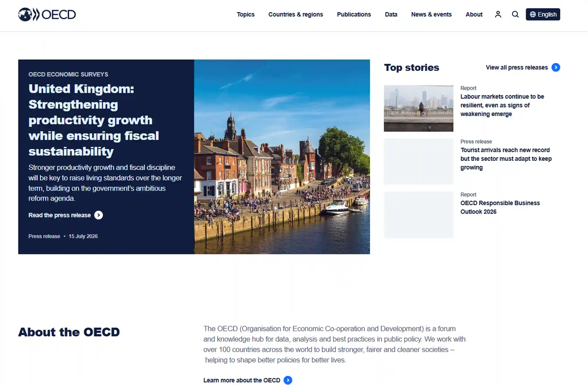Open the English language selector
The image size is (588, 385).
(543, 14)
